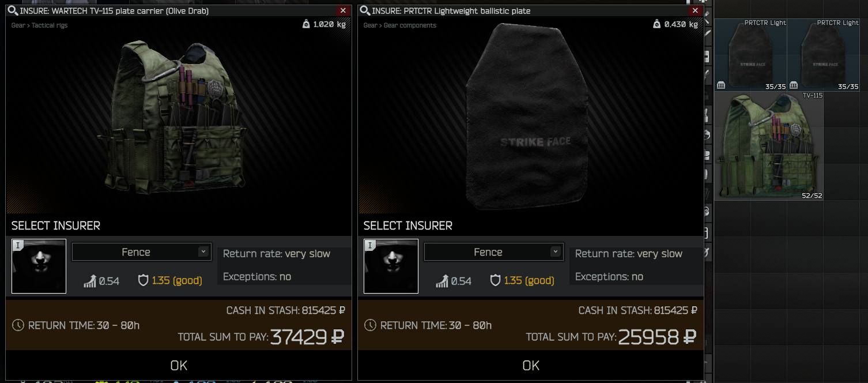Click the clock icon beside the plate carrier return time
This screenshot has height=383, width=868.
pos(18,325)
